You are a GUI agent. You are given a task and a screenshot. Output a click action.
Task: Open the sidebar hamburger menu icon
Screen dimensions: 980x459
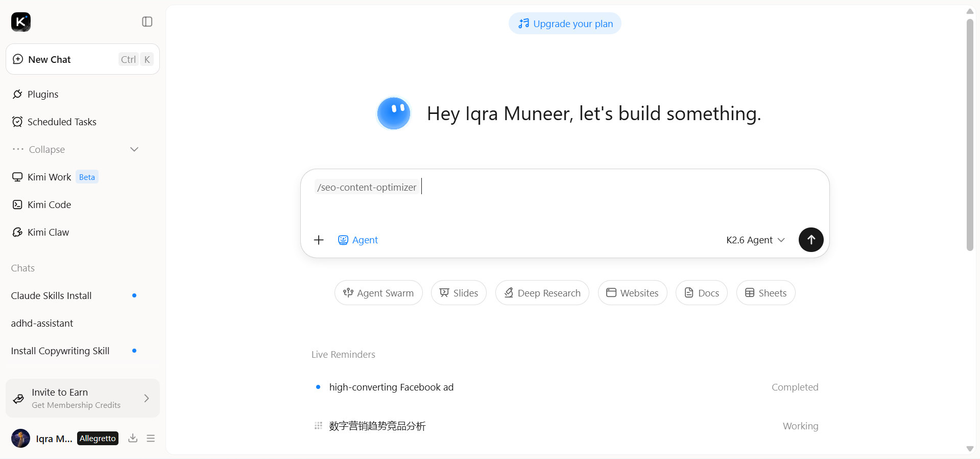click(x=151, y=438)
